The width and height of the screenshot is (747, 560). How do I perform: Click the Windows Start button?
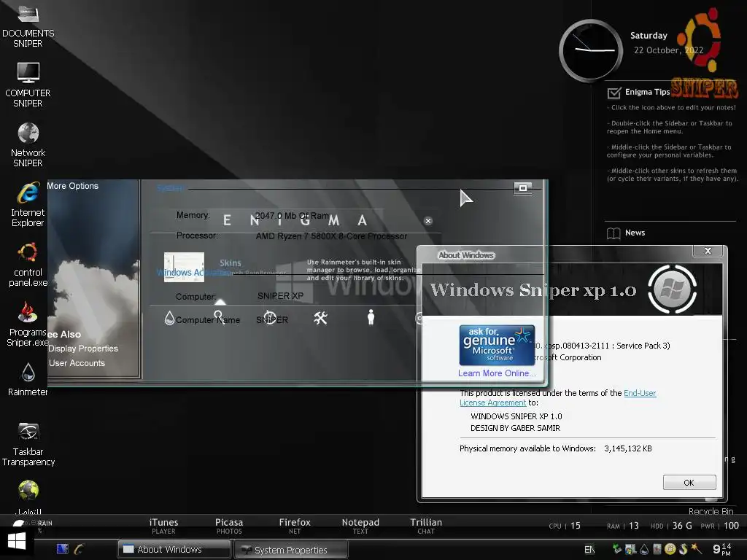point(17,542)
